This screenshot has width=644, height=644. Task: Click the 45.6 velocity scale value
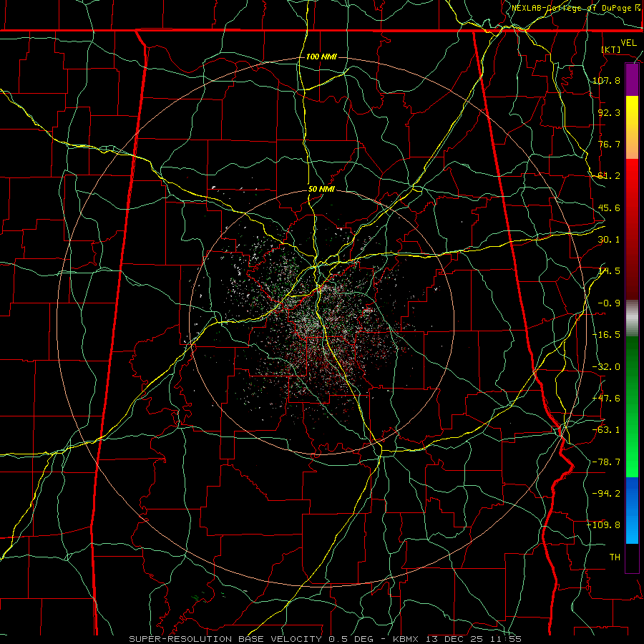[x=609, y=208]
